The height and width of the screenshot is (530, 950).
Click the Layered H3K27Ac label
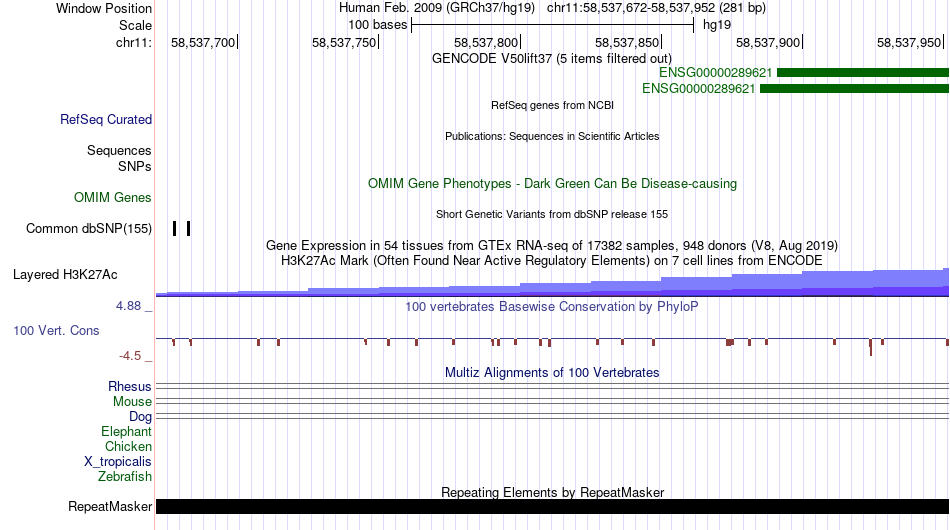65,274
